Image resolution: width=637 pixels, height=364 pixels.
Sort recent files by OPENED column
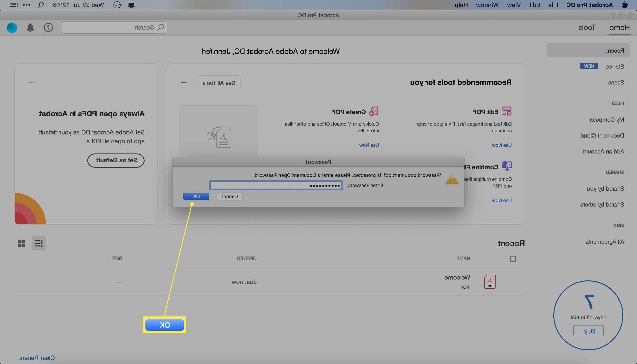[246, 258]
